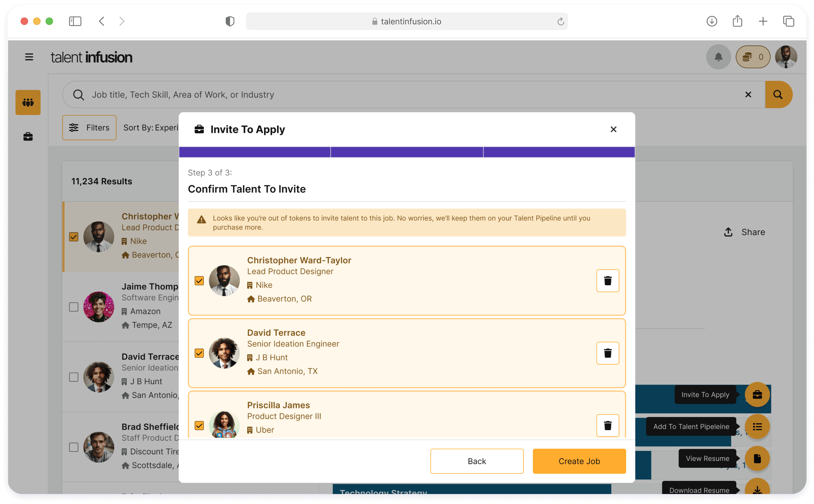Image resolution: width=814 pixels, height=504 pixels.
Task: Select Jaime Thompson's checkbox in results
Action: click(74, 307)
